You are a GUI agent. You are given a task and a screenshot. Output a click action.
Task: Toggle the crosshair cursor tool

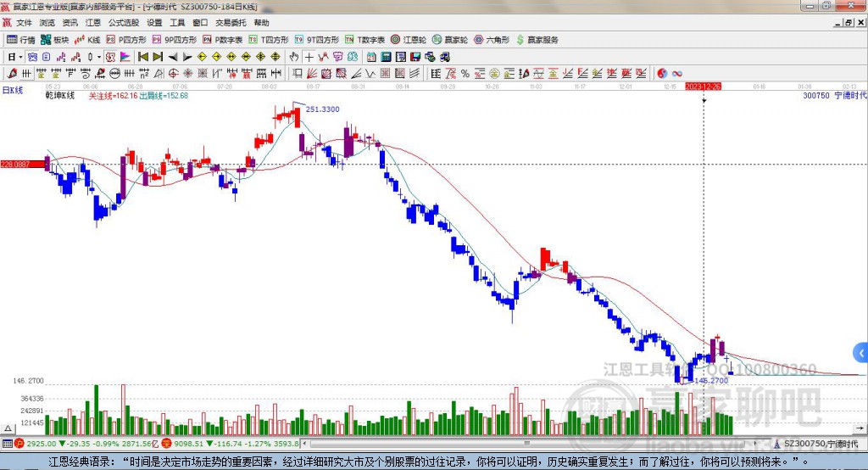309,57
